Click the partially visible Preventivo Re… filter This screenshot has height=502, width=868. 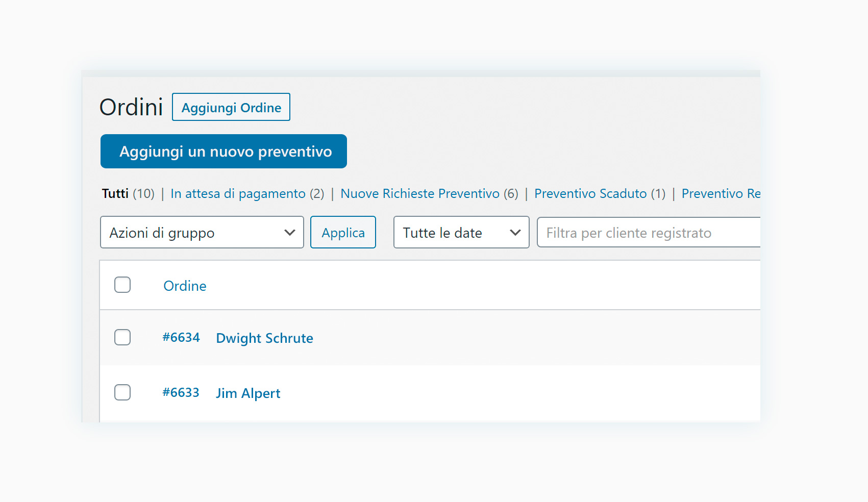click(721, 194)
